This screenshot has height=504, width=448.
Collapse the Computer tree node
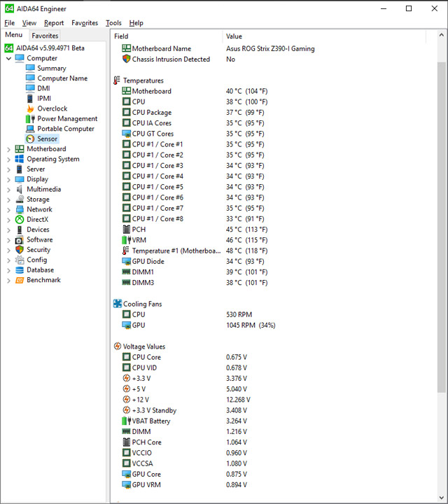8,59
